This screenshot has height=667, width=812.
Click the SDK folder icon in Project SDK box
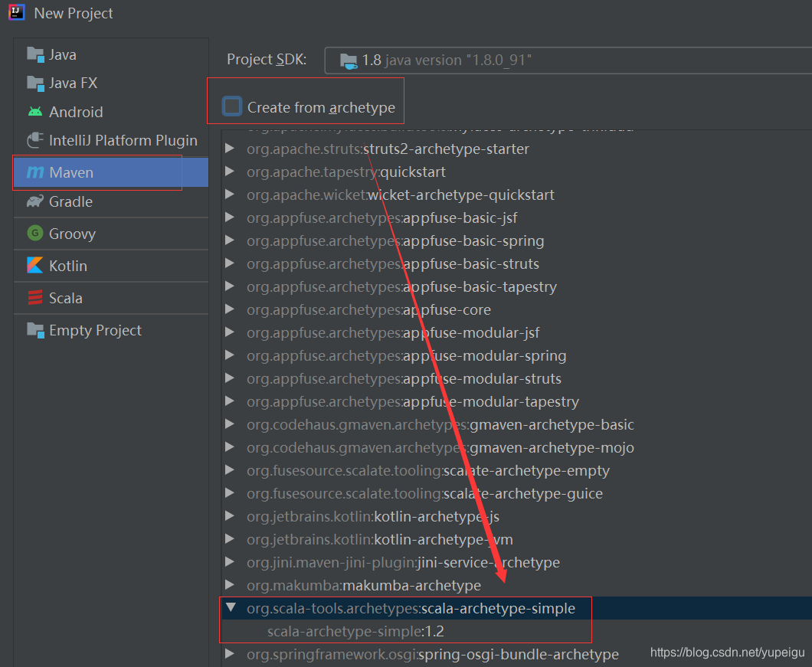349,60
